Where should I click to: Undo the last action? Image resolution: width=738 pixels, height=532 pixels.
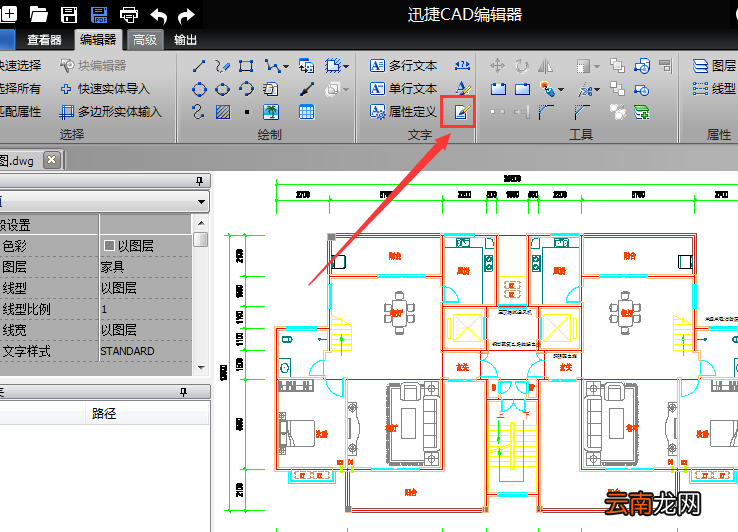pos(159,16)
